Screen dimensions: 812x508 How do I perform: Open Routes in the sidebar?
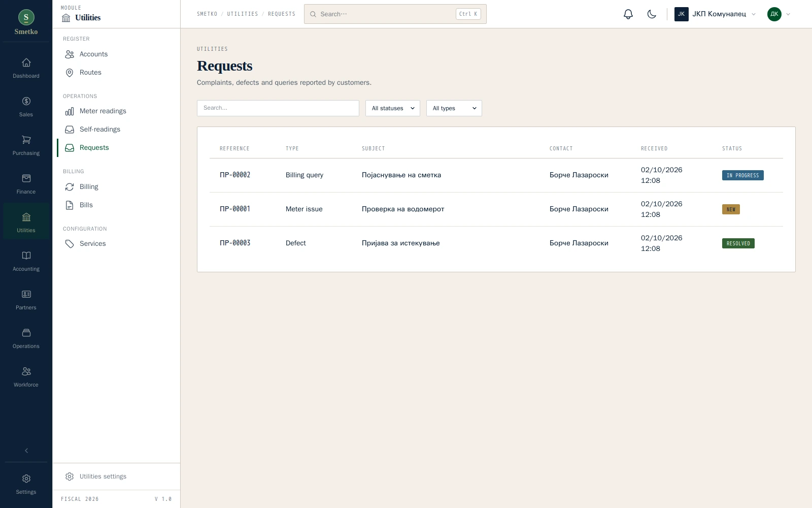click(116, 73)
